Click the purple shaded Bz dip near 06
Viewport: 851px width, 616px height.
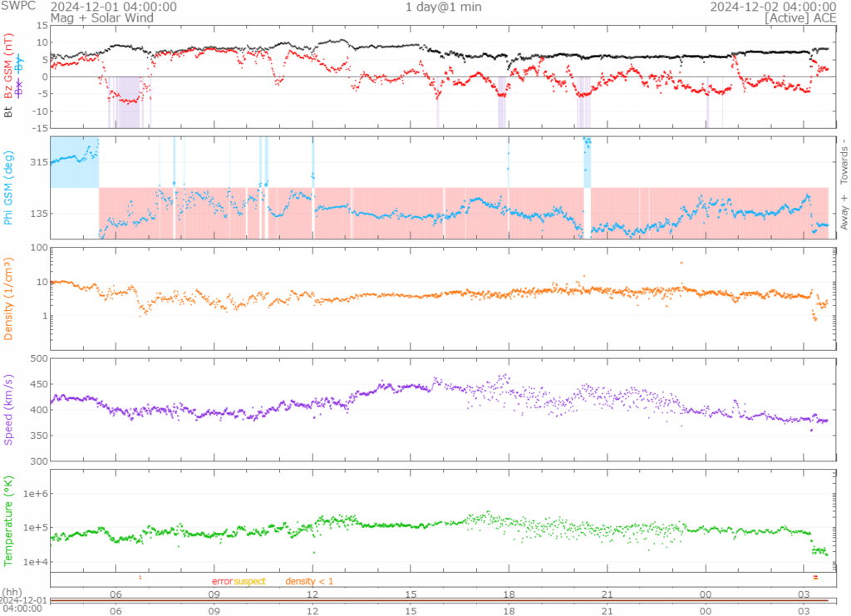[128, 102]
